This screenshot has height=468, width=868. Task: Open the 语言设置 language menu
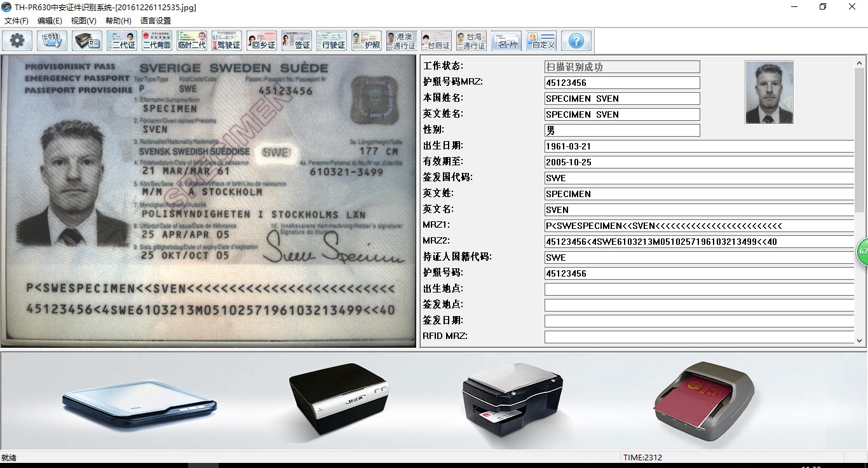156,21
